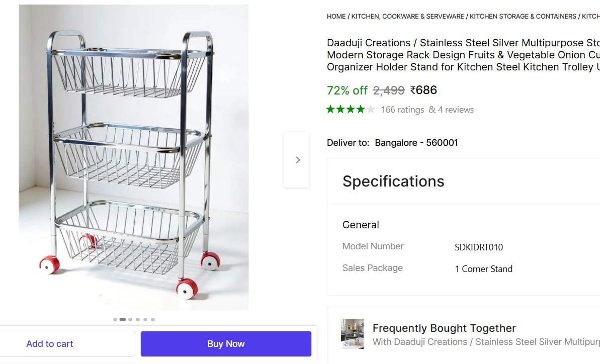Click the Specifications section heading
Image resolution: width=600 pixels, height=364 pixels.
[x=393, y=181]
